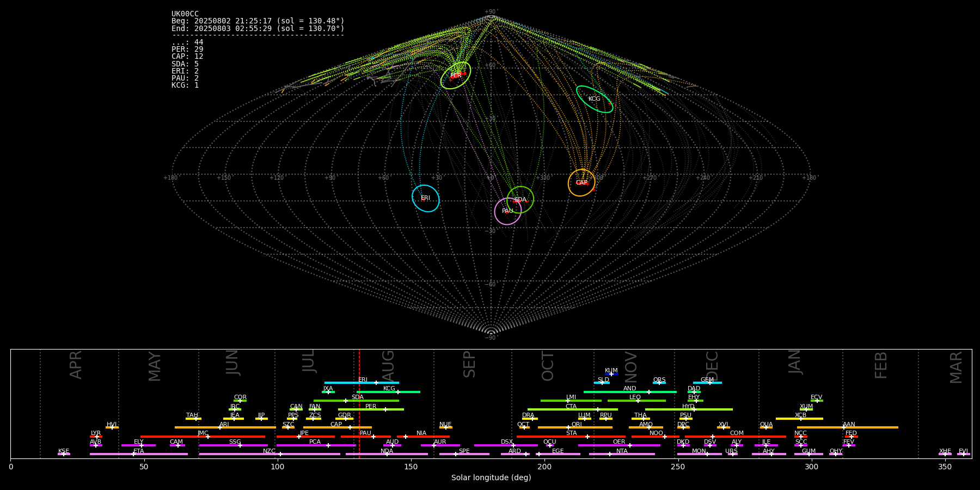
Task: Click the QUA shower marker in the timeline
Action: [766, 427]
